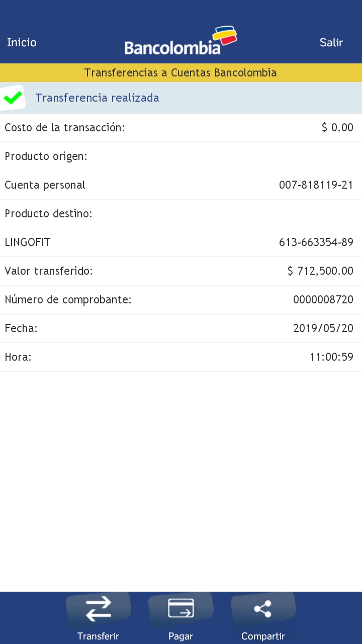Tap the LINGOFIT destination name
Viewport: 362px width, 644px height.
click(28, 243)
